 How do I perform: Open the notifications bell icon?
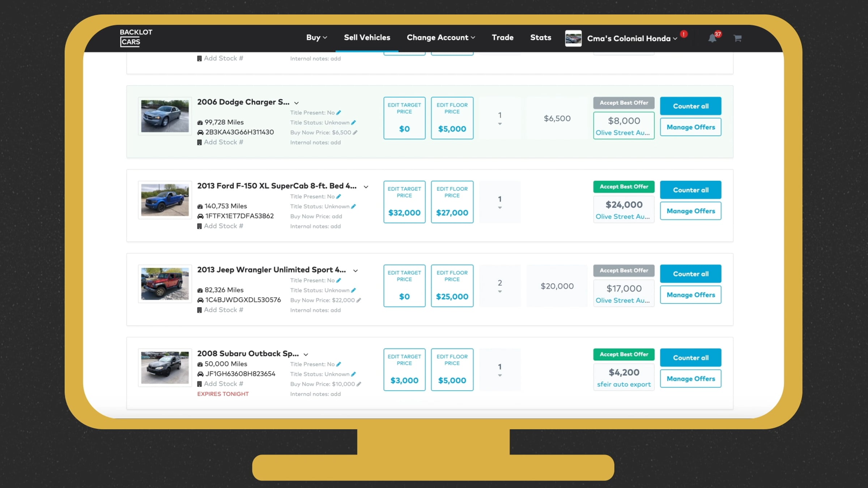pyautogui.click(x=712, y=38)
